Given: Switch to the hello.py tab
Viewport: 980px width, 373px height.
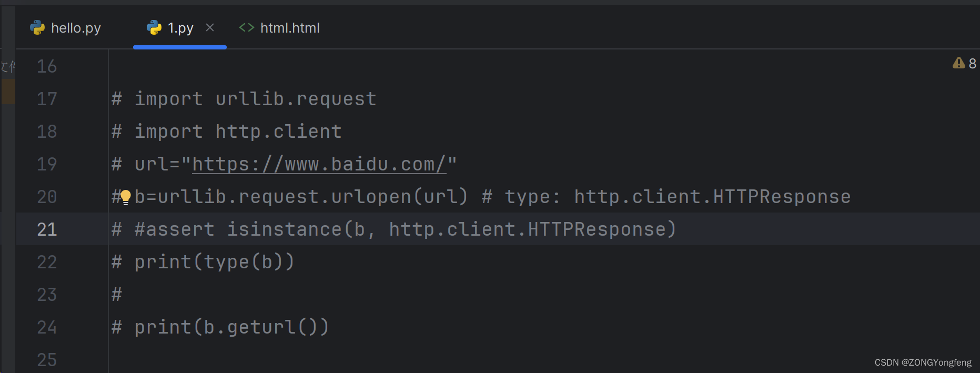Looking at the screenshot, I should (x=76, y=28).
